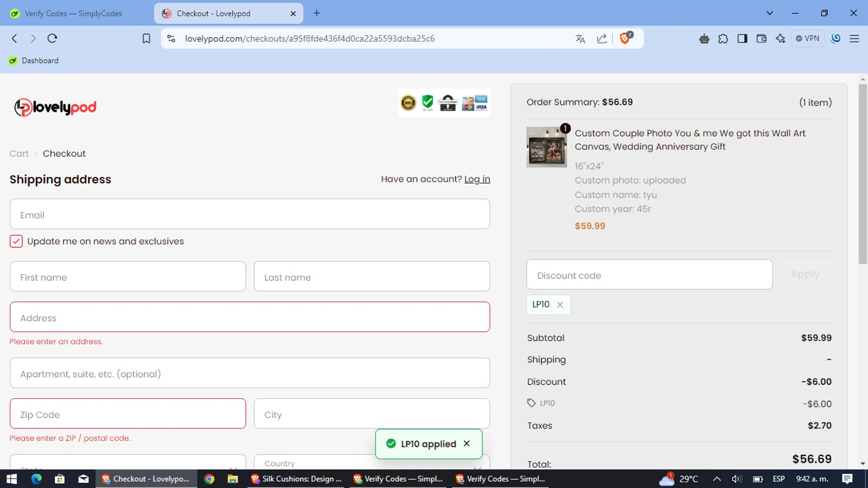The height and width of the screenshot is (488, 868).
Task: Switch to Silk Cushions: Design taskbar window
Action: 296,479
